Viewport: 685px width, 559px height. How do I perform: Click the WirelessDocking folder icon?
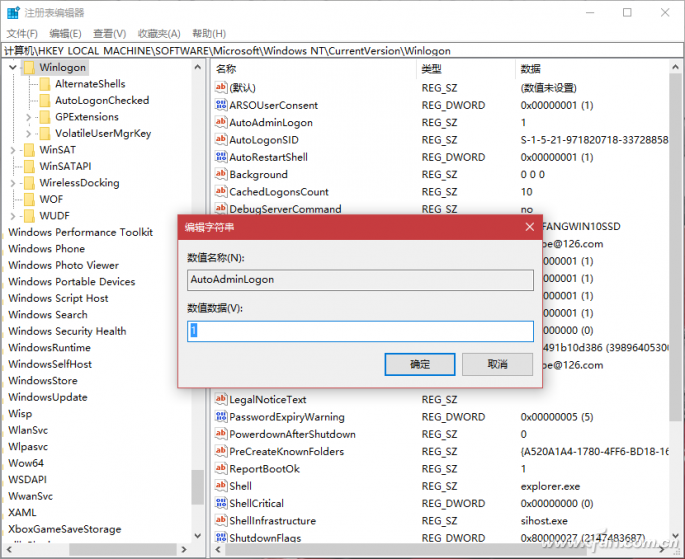(29, 183)
